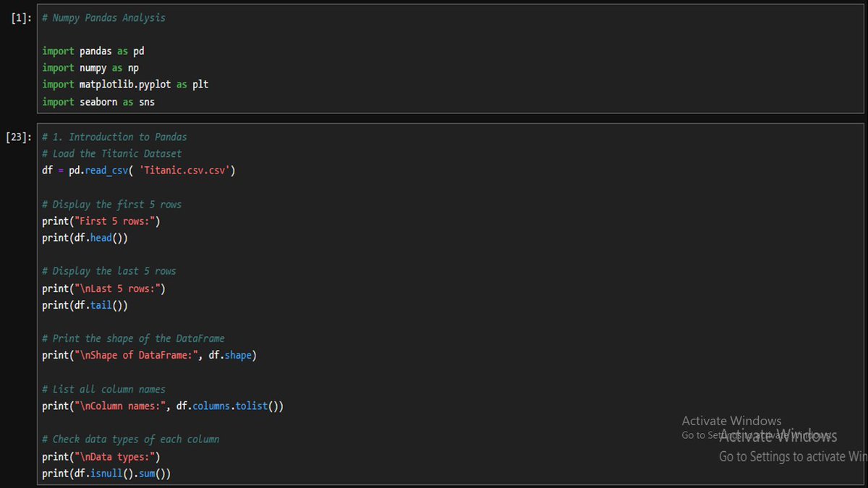Viewport: 868px width, 488px height.
Task: Click the '# List all column names' comment
Action: (103, 389)
